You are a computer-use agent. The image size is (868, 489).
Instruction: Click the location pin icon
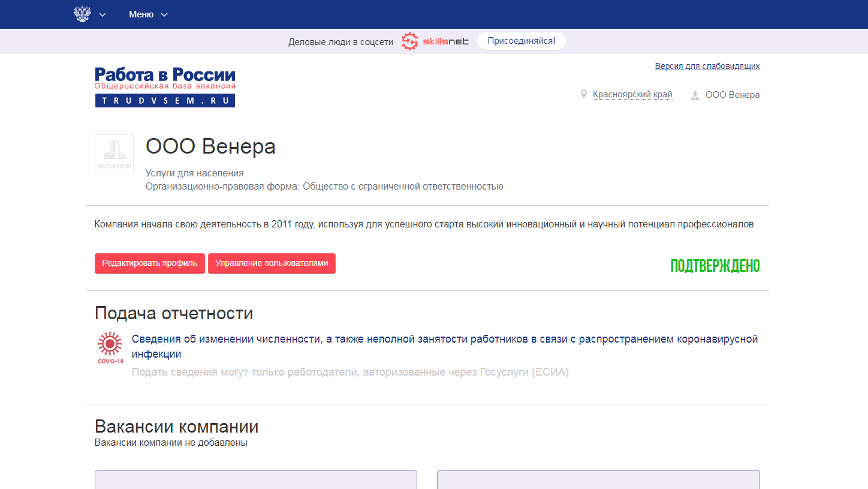pyautogui.click(x=583, y=94)
